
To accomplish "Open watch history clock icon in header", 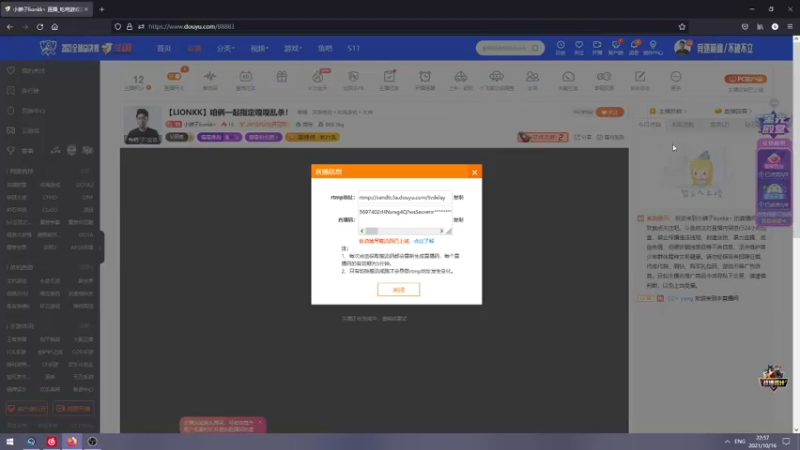I will point(560,47).
